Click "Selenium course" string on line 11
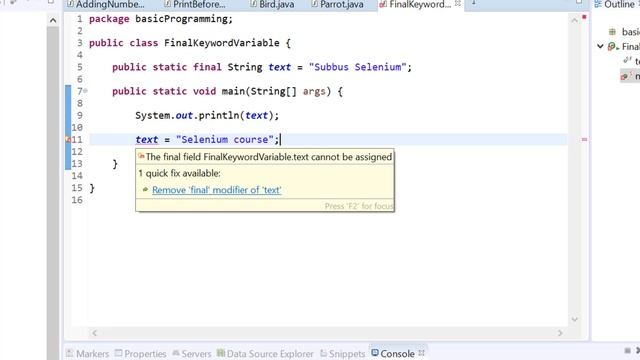This screenshot has width=640, height=360. point(225,140)
